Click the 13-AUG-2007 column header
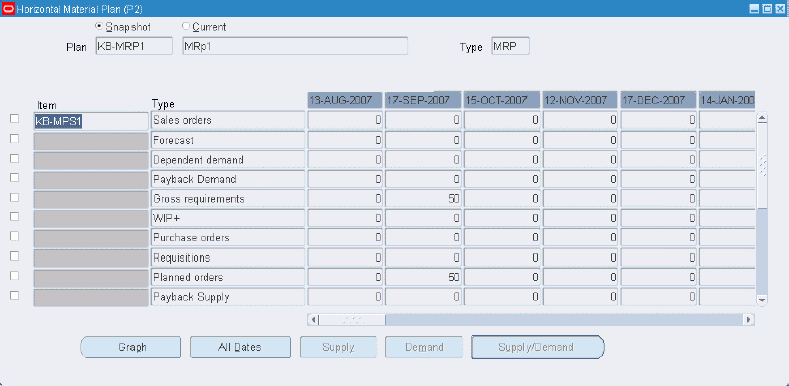 [x=345, y=100]
